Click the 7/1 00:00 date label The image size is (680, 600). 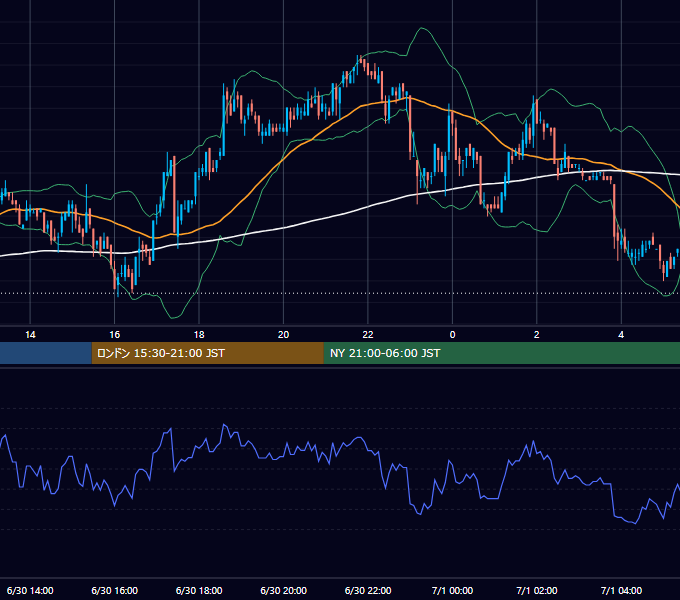[x=452, y=590]
